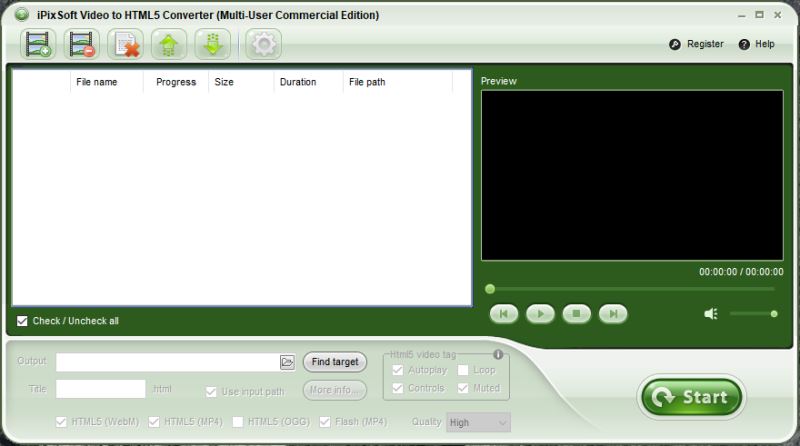Move item up with green up arrow

169,44
